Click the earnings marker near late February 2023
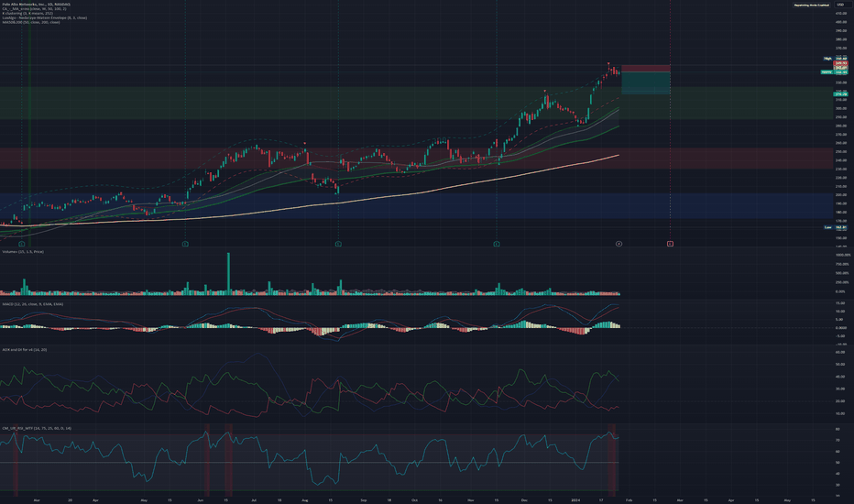The image size is (854, 504). [22, 244]
